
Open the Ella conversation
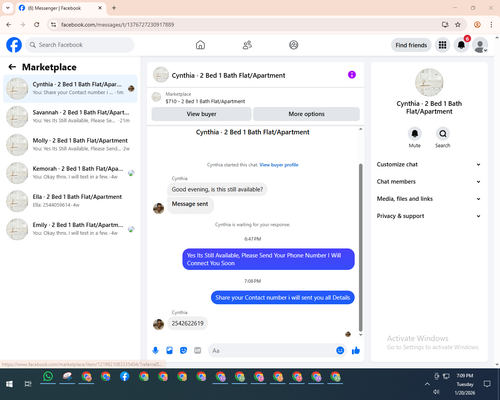(70, 201)
